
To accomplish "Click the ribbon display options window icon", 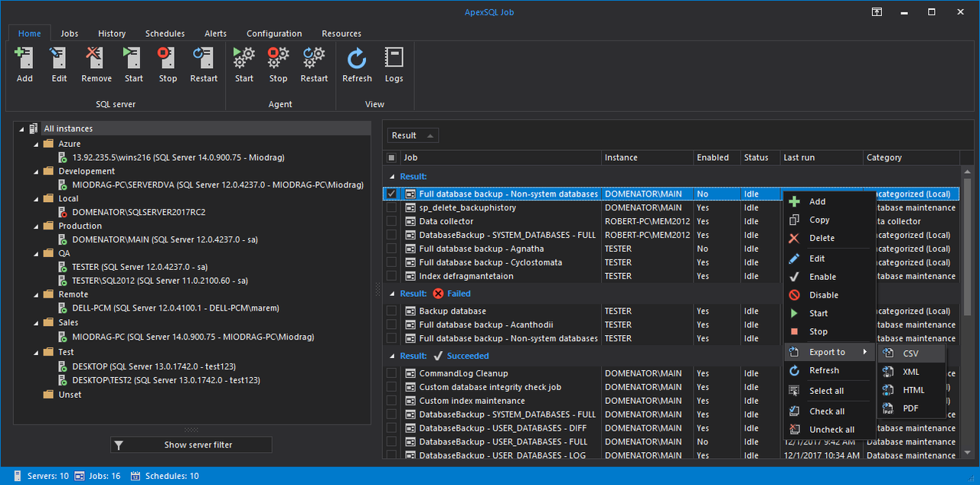I will pos(877,12).
